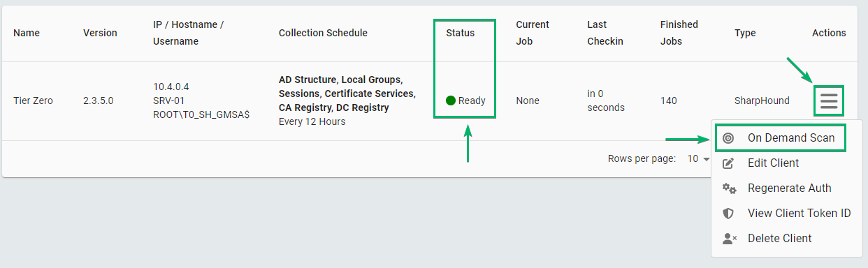The image size is (868, 268).
Task: Click the Delete Client user-remove icon
Action: [x=730, y=238]
